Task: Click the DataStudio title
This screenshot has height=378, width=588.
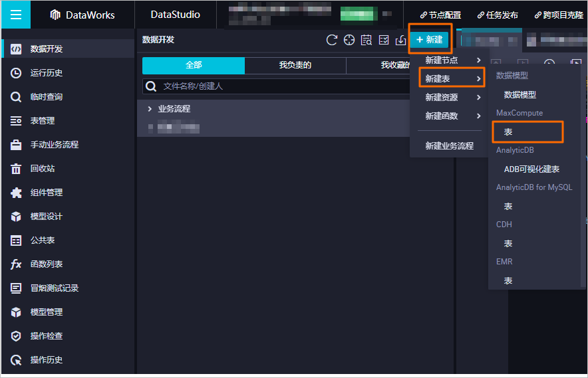Action: [x=175, y=15]
